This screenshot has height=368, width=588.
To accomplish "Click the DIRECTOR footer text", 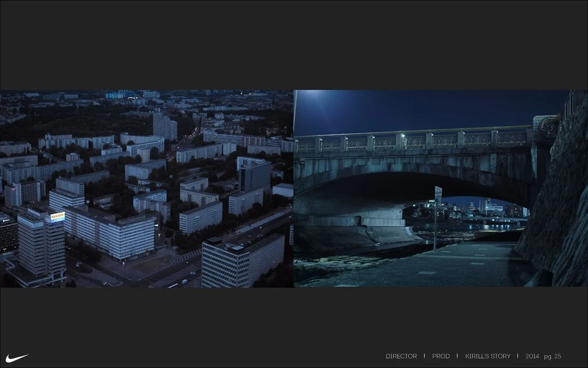I will point(401,356).
